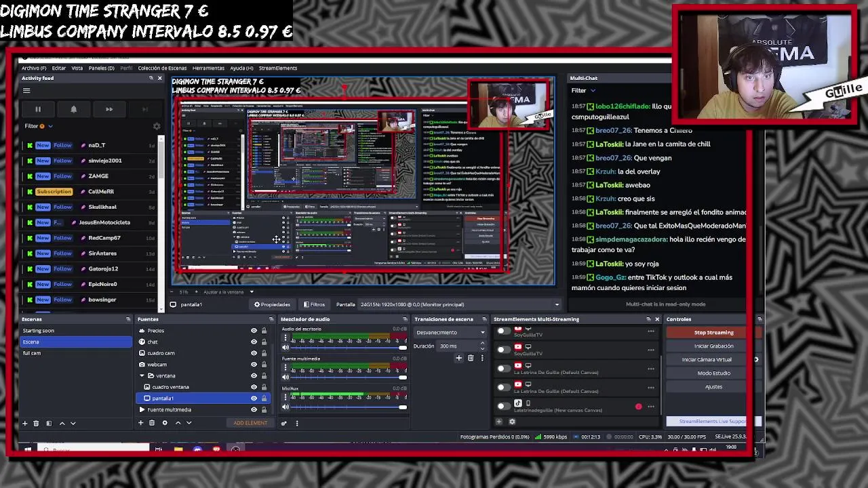The image size is (868, 488).
Task: Close the Activity feed panel
Action: (x=159, y=78)
